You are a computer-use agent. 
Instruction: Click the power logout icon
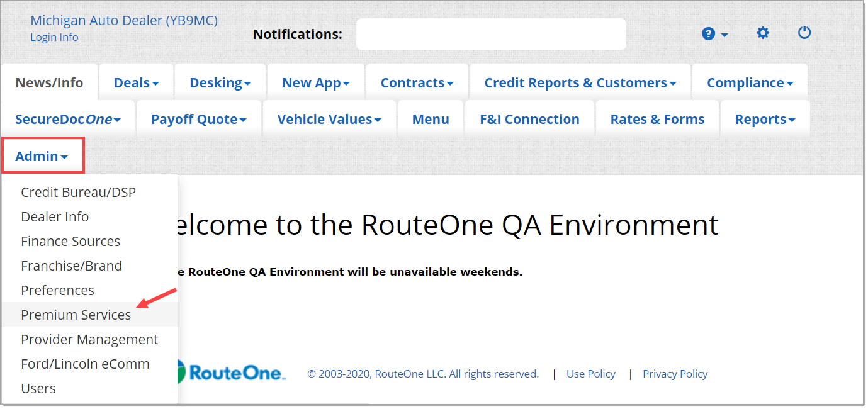coord(804,33)
